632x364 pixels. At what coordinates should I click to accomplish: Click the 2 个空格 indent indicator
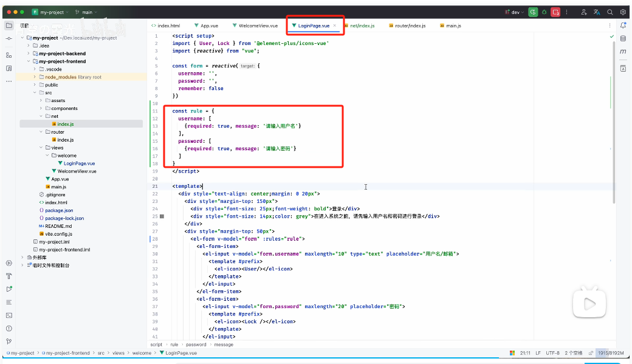(574, 353)
